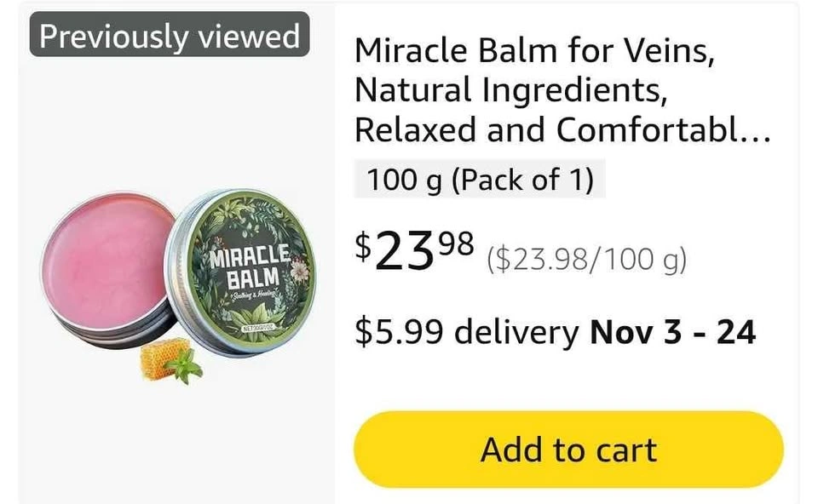
Task: Click the Natural Ingredients title line
Action: (x=510, y=89)
